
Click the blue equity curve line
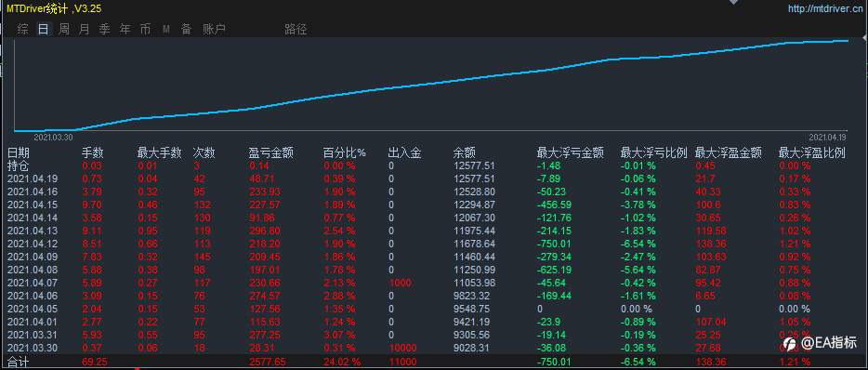pos(432,85)
